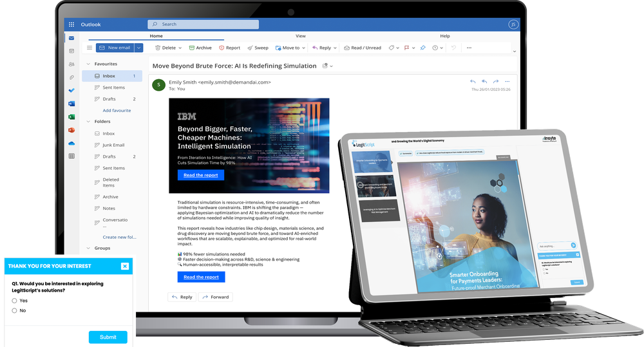Viewport: 644px width, 347px height.
Task: Switch to the Home tab
Action: tap(156, 36)
